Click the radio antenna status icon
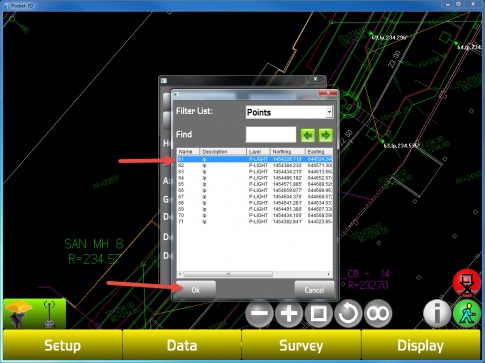The width and height of the screenshot is (485, 363). coord(50,314)
